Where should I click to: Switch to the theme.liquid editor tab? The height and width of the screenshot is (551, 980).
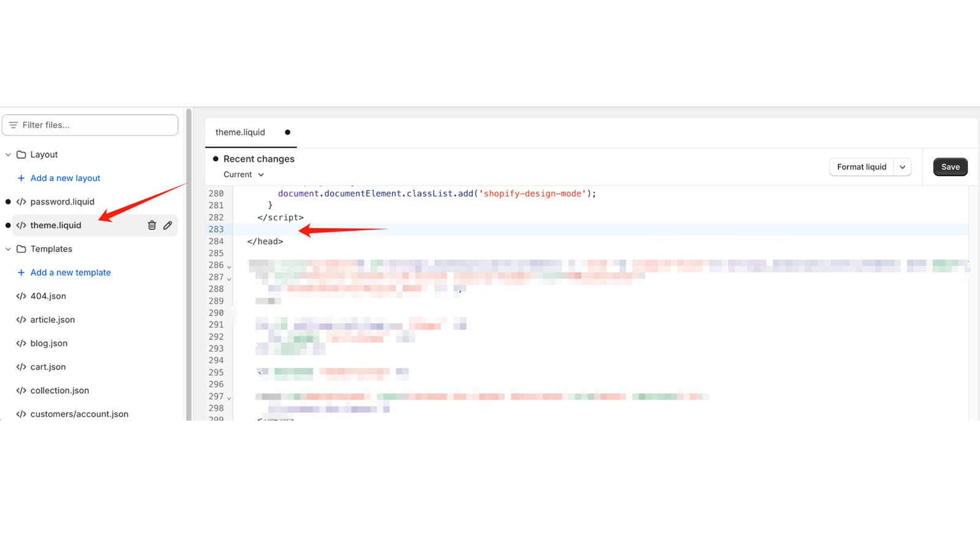click(251, 132)
